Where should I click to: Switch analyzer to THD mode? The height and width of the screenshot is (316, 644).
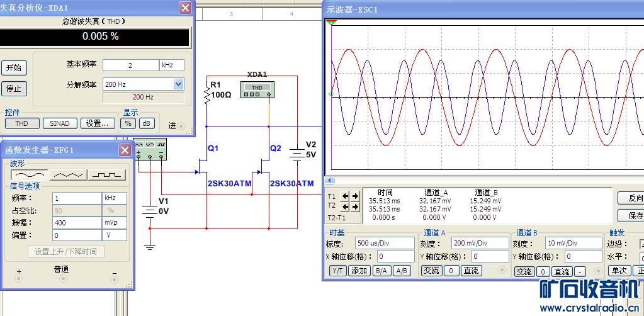[x=22, y=123]
